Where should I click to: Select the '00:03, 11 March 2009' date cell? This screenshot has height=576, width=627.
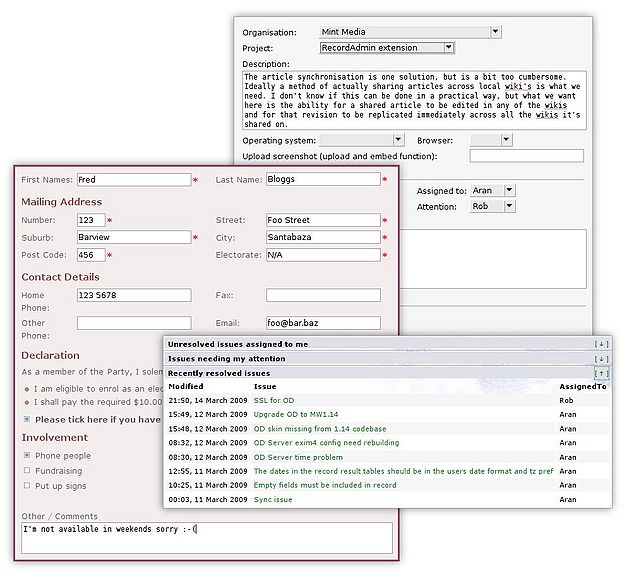(208, 500)
